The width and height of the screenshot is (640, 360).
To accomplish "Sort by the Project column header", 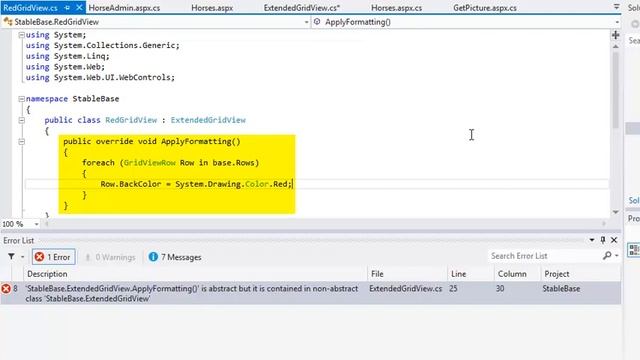I will pos(580,274).
